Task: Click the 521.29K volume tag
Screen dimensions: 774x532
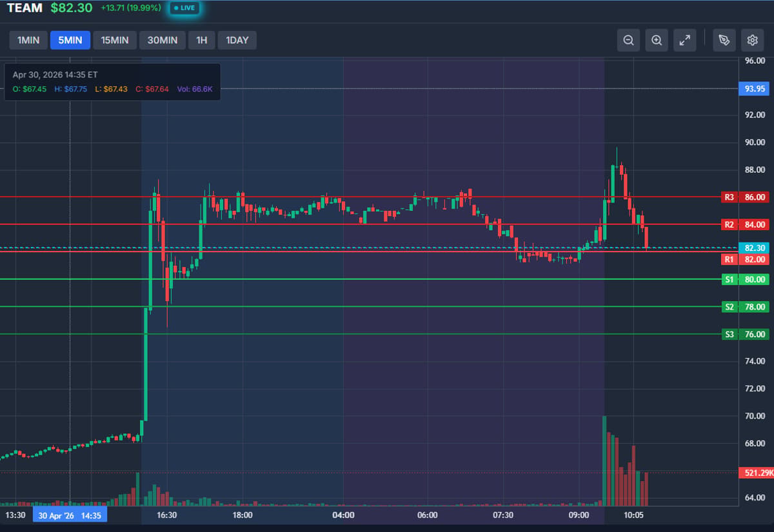Action: (755, 473)
